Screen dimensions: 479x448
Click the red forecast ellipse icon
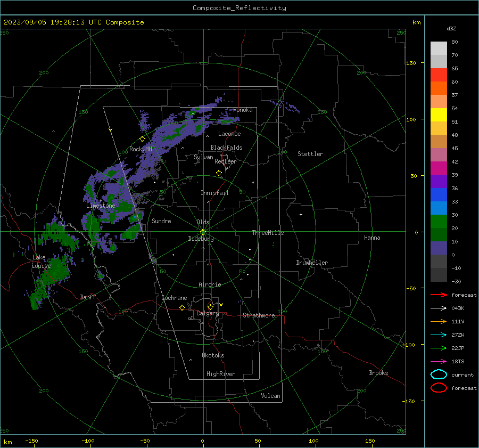(439, 388)
